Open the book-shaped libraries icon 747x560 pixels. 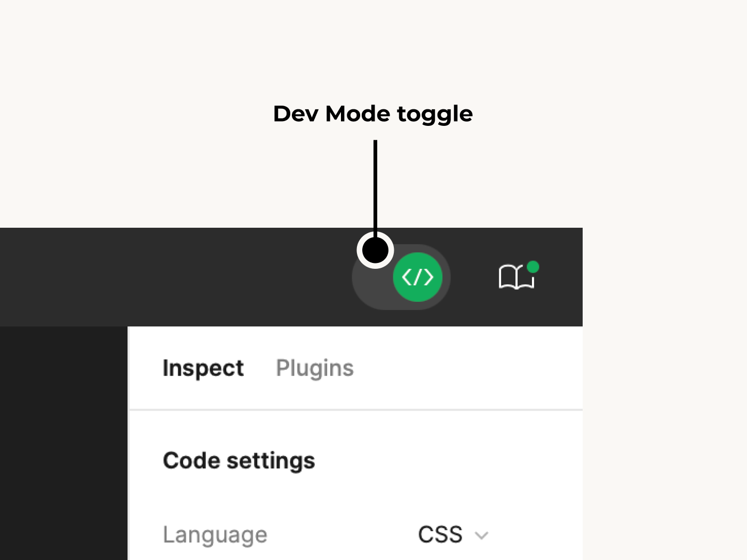coord(515,277)
